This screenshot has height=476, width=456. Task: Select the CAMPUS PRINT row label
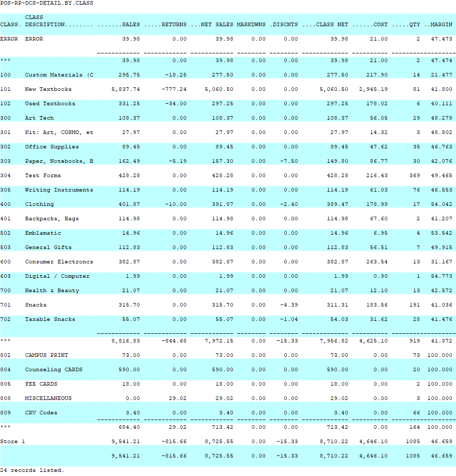click(46, 355)
